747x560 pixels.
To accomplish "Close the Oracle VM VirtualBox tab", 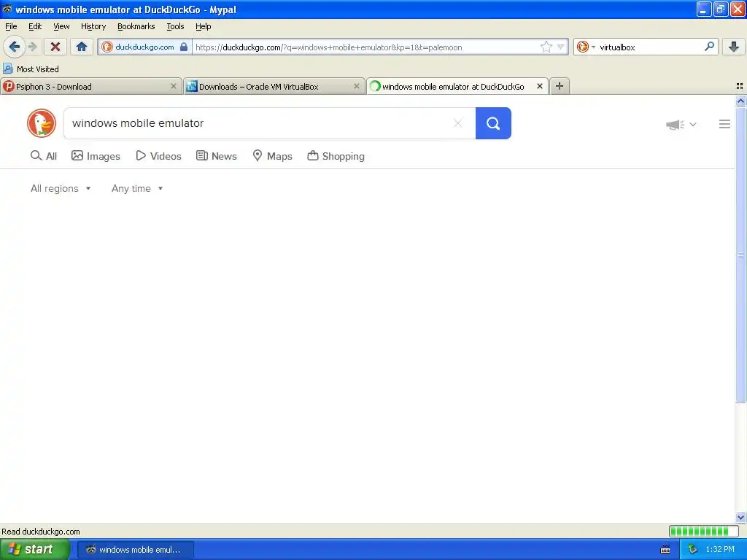I will [x=356, y=86].
